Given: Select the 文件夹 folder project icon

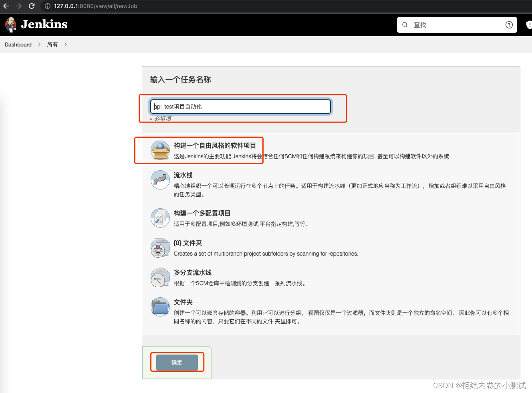Looking at the screenshot, I should point(160,307).
